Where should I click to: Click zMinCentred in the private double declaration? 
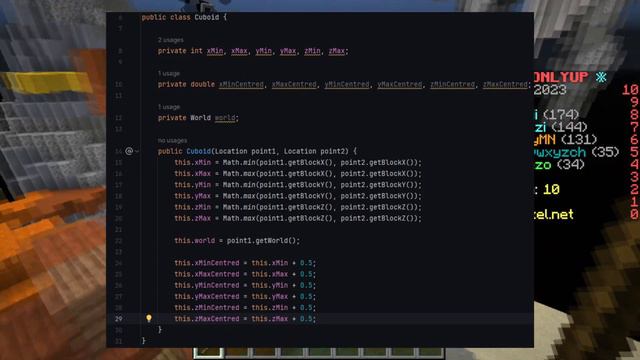(453, 84)
